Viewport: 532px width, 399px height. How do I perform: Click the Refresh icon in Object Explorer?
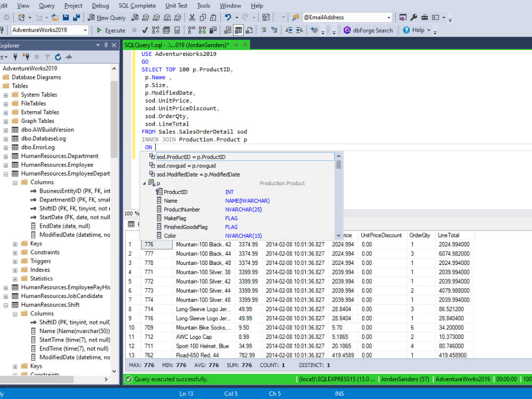click(58, 57)
